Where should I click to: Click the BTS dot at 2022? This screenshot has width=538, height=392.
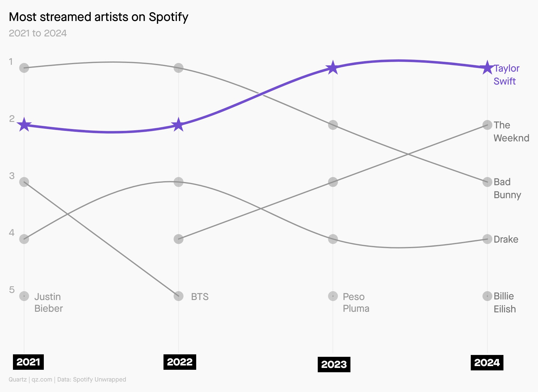tap(178, 296)
